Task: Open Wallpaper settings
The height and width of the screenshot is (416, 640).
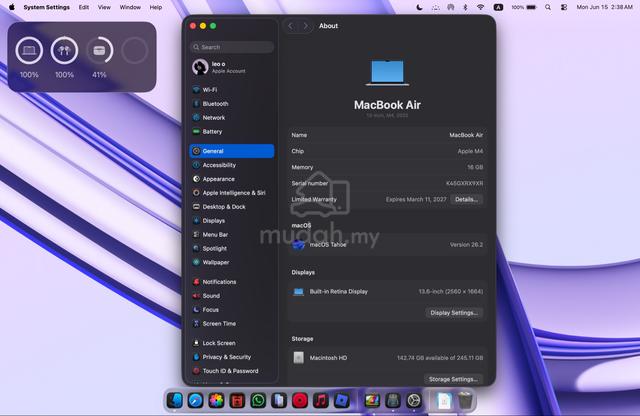Action: pos(231,262)
